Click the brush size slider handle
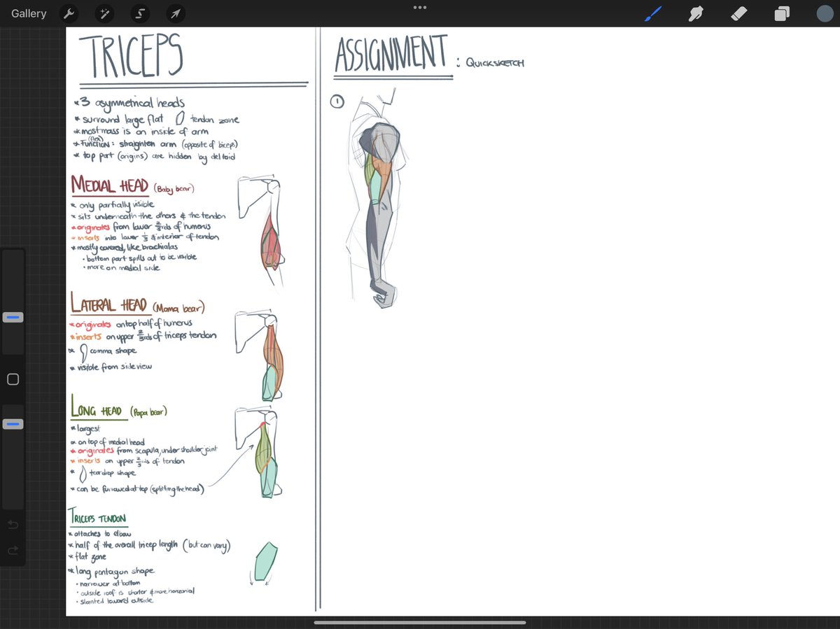 point(13,318)
